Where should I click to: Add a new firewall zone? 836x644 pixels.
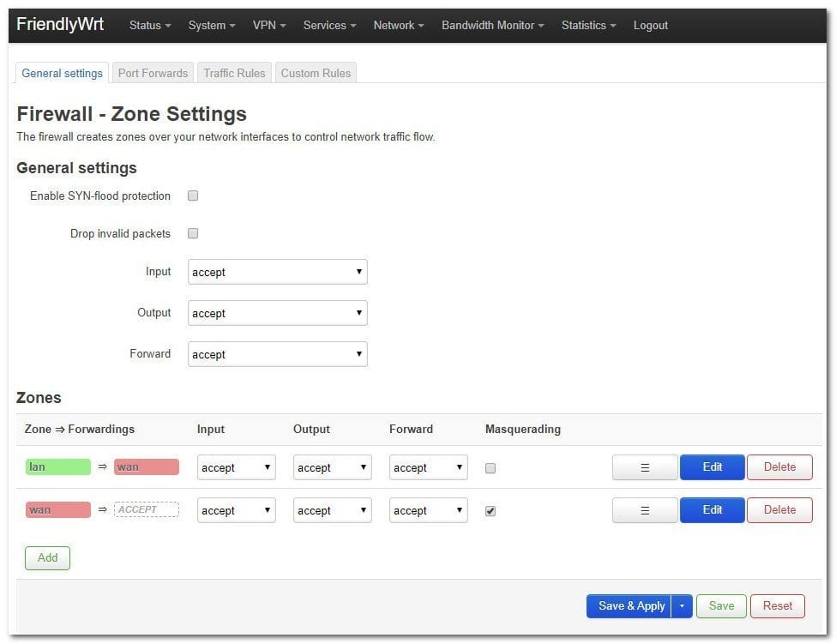click(x=48, y=558)
